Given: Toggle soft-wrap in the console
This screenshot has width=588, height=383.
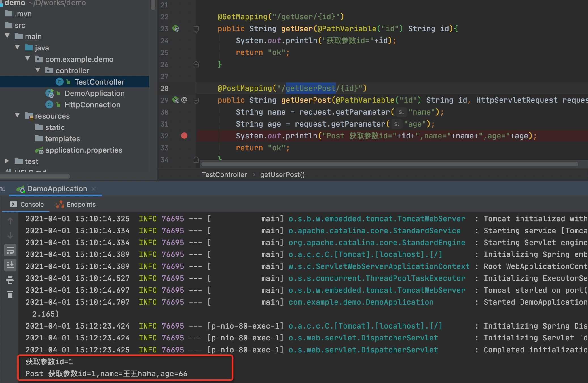Looking at the screenshot, I should (10, 251).
